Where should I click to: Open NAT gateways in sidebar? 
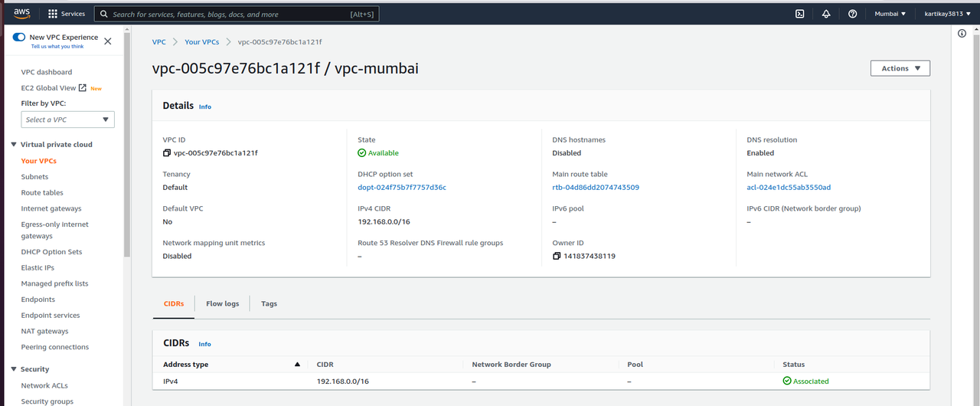coord(44,331)
